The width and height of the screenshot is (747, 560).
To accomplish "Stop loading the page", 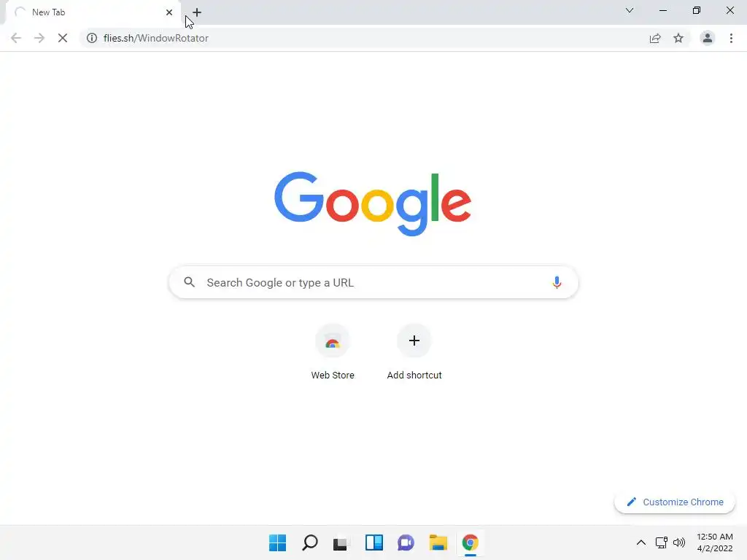I will click(63, 38).
